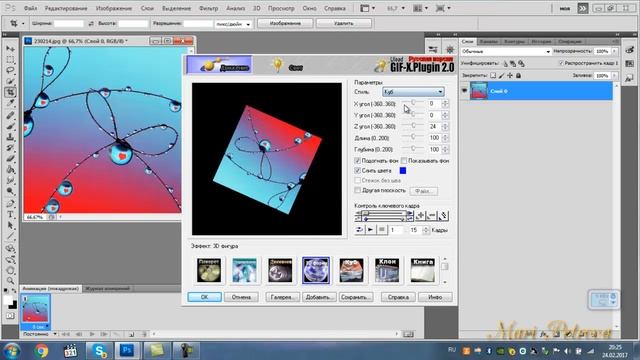Open the loop option 'Постоянно' dropdown
The image size is (640, 360).
tap(40, 334)
